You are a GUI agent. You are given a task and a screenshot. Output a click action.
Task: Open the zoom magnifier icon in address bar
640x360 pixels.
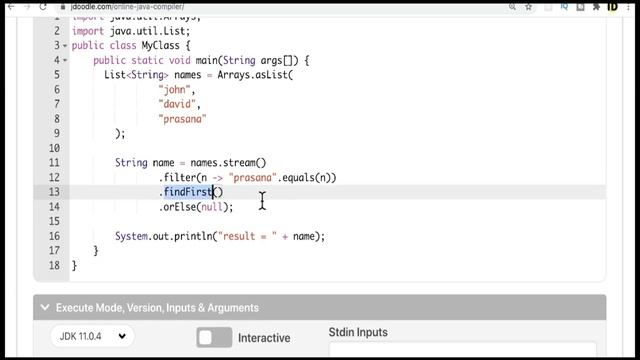point(512,7)
